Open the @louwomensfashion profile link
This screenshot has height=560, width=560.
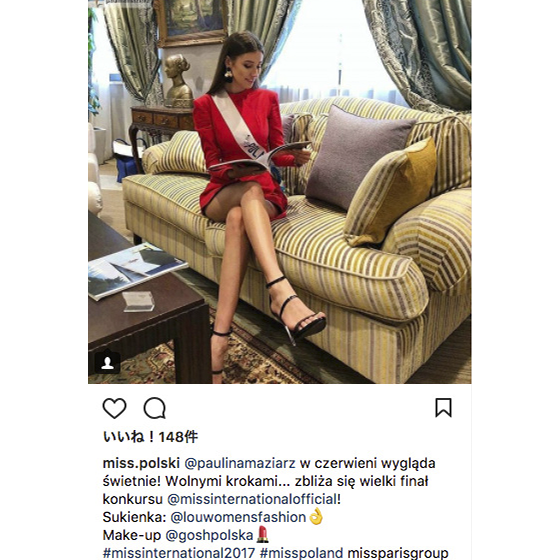point(238,517)
